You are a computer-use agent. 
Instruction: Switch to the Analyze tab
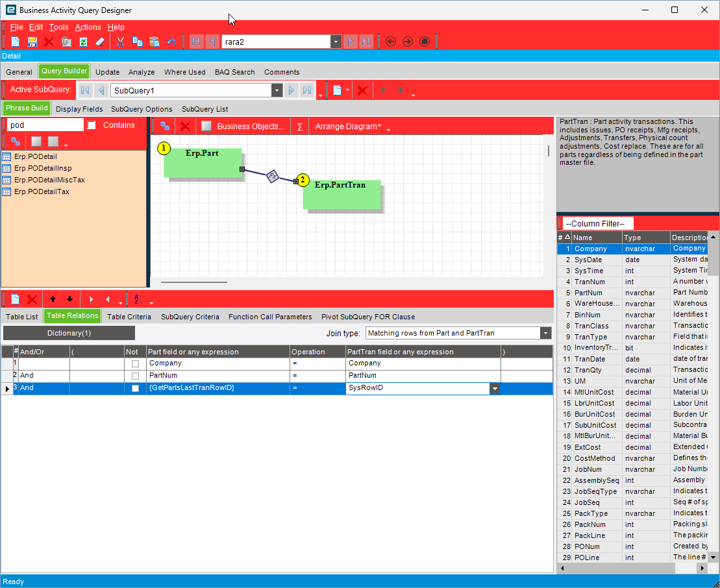142,72
